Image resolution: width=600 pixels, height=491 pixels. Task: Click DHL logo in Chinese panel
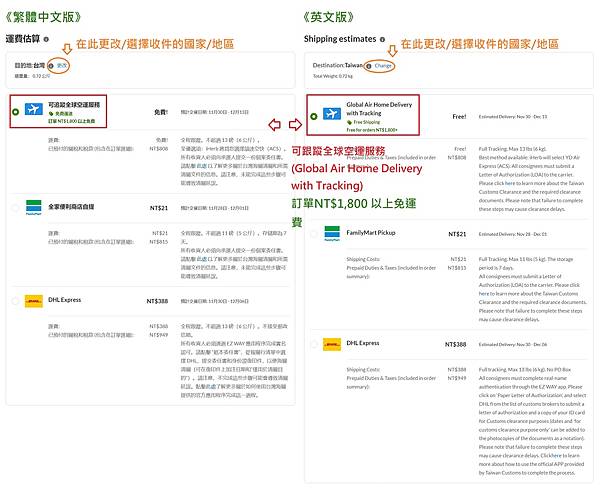pyautogui.click(x=34, y=301)
